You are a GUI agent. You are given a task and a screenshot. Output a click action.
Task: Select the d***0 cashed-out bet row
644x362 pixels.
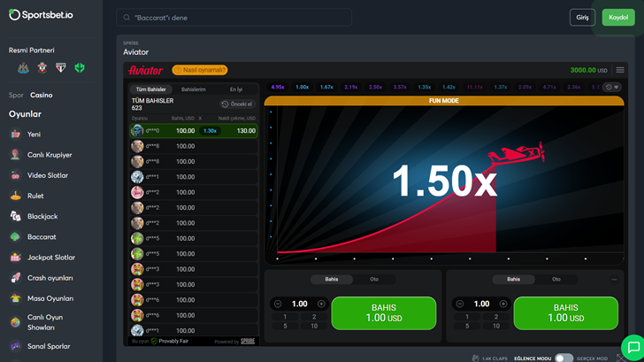[x=194, y=131]
